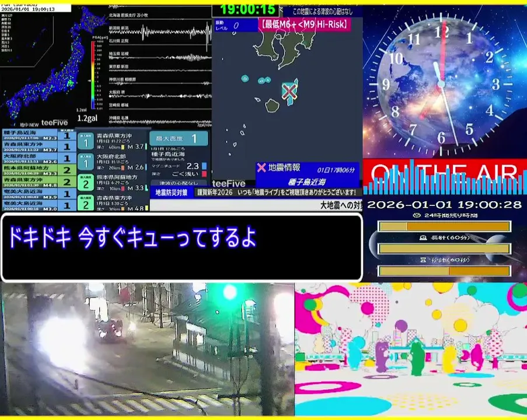
Task: Click the number 6 on the analog clock
Action: pyautogui.click(x=441, y=138)
